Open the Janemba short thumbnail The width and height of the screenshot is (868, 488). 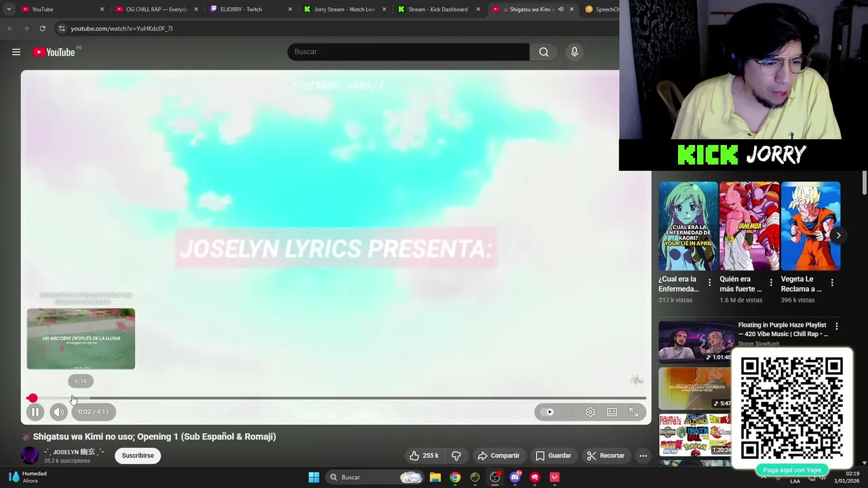tap(749, 226)
